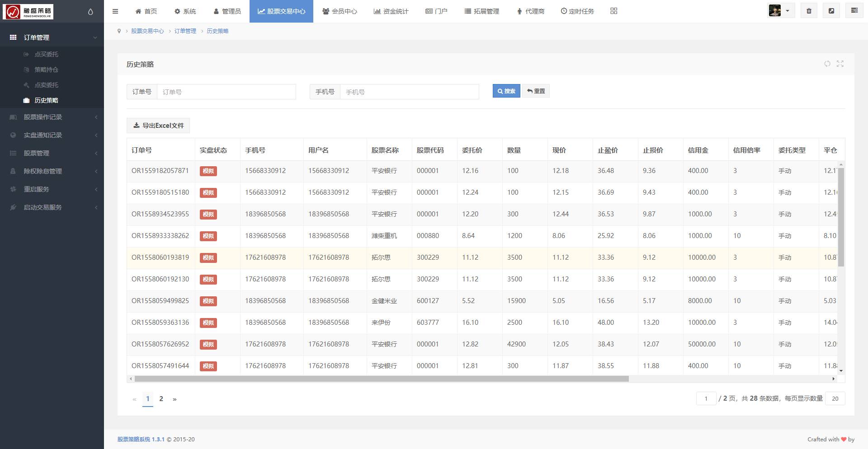Expand the 历史策略 panel to fullscreen
The height and width of the screenshot is (449, 868).
[840, 64]
